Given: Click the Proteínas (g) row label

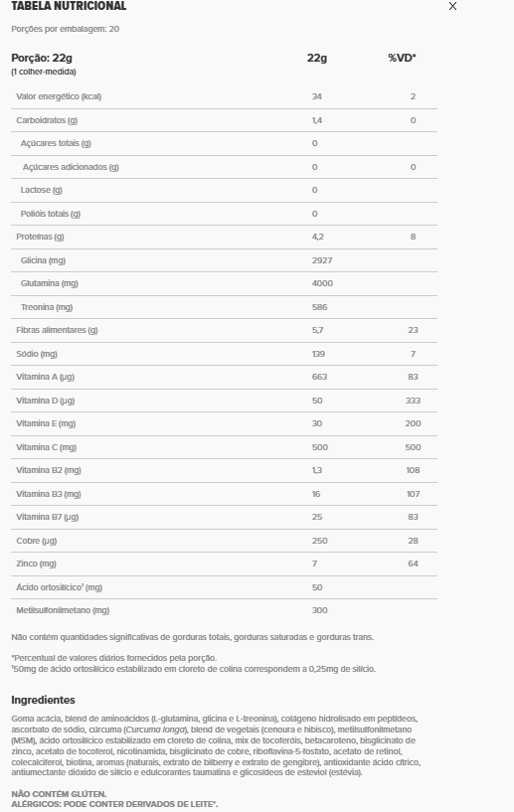Looking at the screenshot, I should click(40, 237).
